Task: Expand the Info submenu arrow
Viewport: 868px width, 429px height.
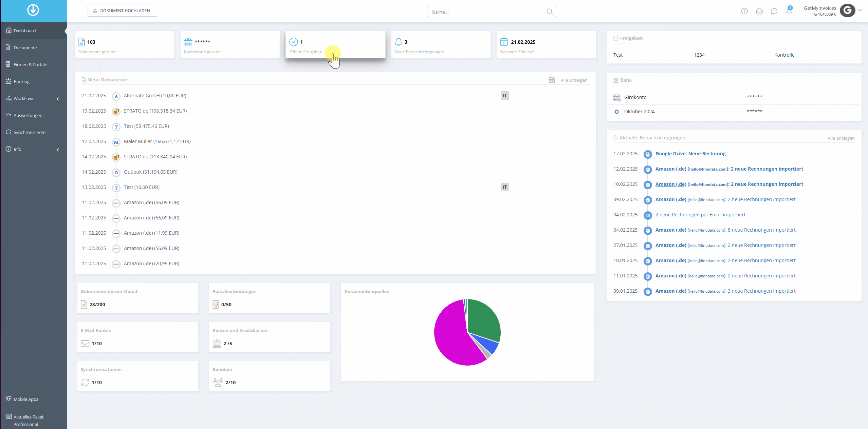Action: [58, 150]
